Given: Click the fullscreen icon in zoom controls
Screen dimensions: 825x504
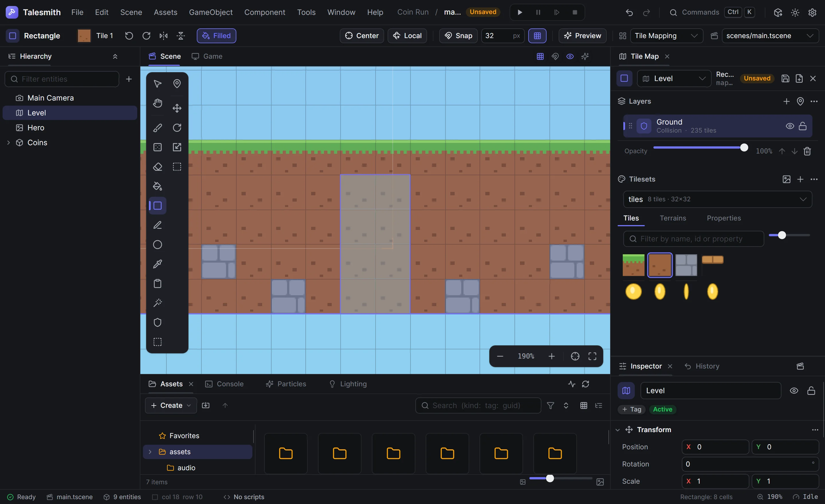Looking at the screenshot, I should (x=592, y=356).
